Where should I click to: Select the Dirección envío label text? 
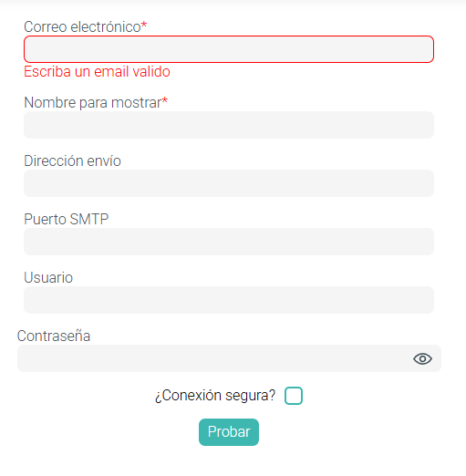72,160
